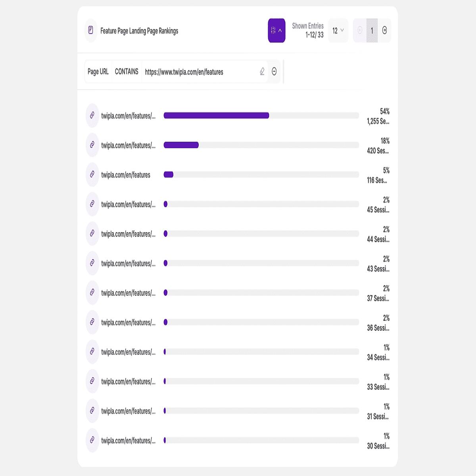The height and width of the screenshot is (476, 476).
Task: Open the URL in the 30 sessions row
Action: coord(128,440)
